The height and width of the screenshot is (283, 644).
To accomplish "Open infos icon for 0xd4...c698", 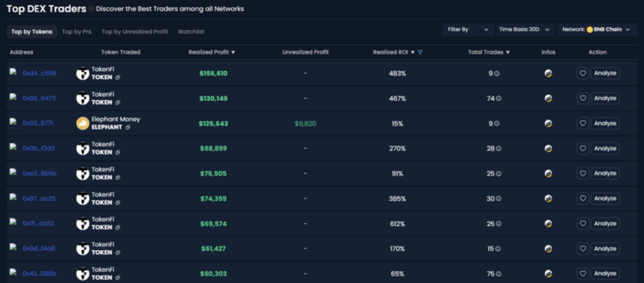I will (x=548, y=73).
